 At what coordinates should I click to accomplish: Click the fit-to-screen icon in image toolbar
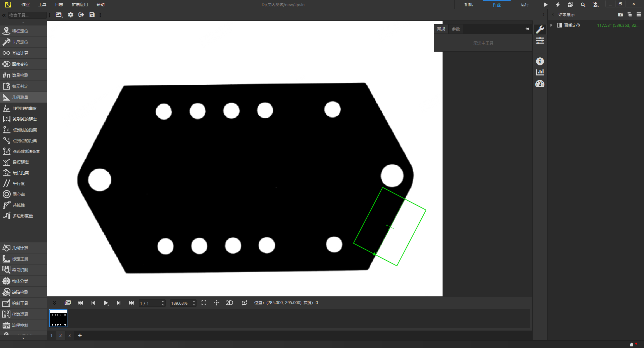pyautogui.click(x=204, y=303)
